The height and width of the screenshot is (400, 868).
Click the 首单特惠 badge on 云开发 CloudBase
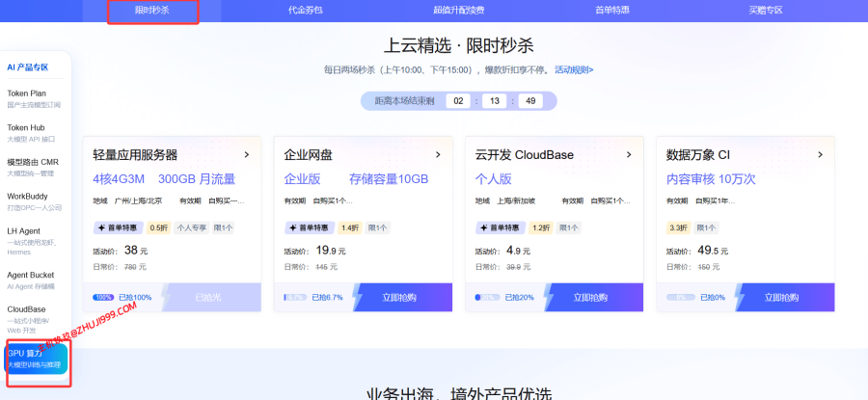(x=501, y=227)
